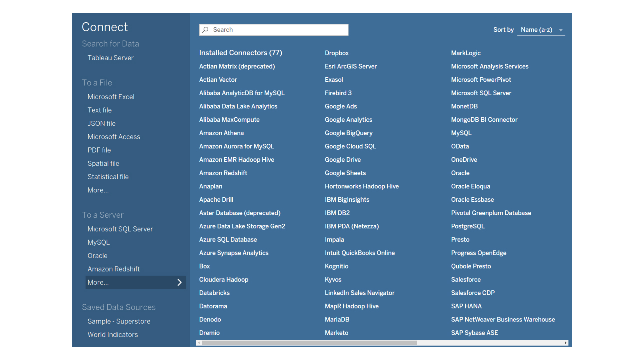
Task: Click the scrollbar right arrow
Action: [566, 343]
